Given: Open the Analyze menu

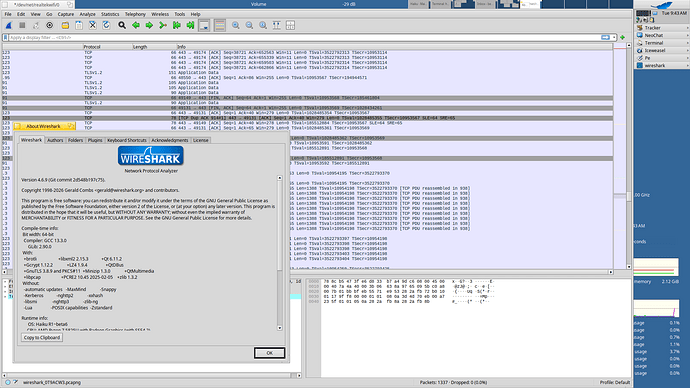Looking at the screenshot, I should tap(87, 14).
